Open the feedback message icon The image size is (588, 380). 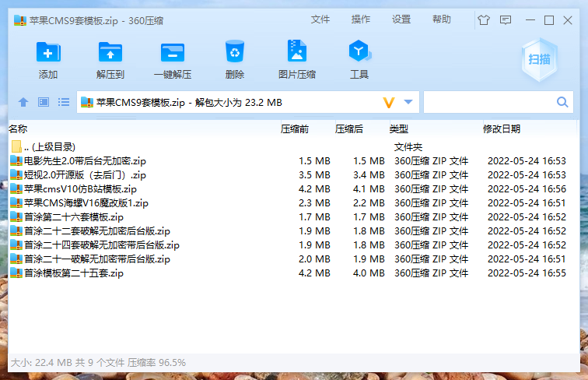tap(506, 20)
